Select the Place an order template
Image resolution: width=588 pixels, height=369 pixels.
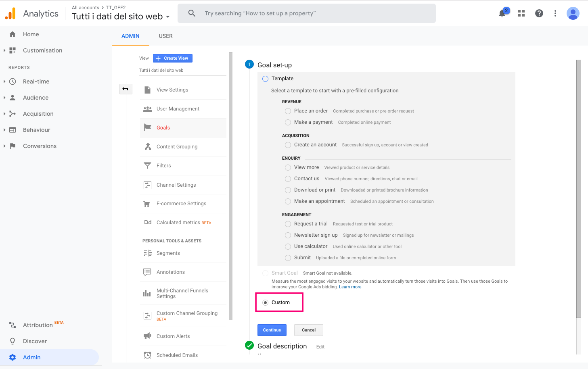pos(288,111)
